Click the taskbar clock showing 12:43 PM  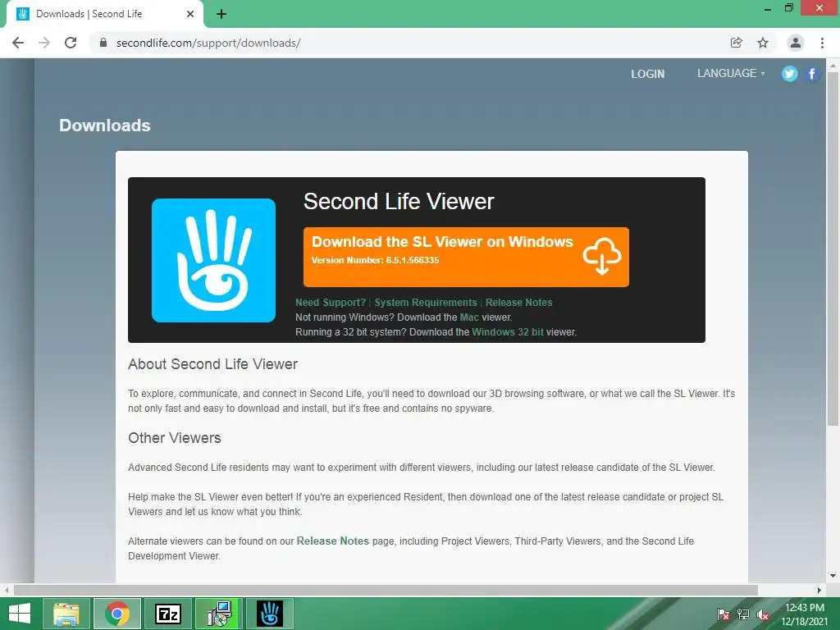pos(804,614)
